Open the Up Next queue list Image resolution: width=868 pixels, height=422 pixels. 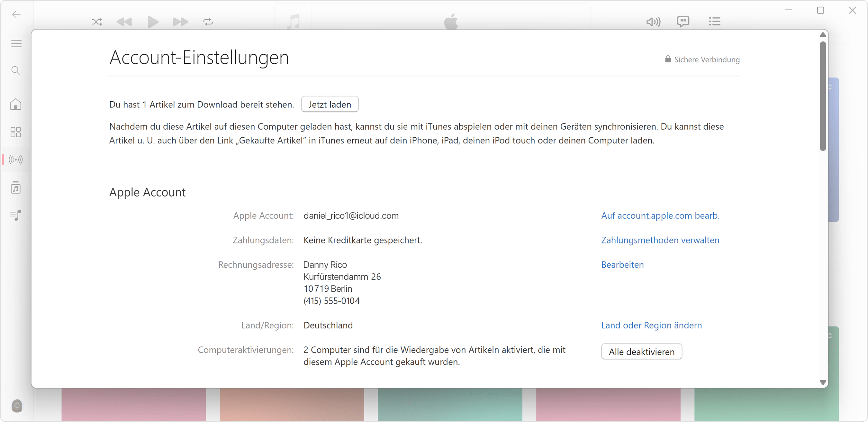coord(715,21)
